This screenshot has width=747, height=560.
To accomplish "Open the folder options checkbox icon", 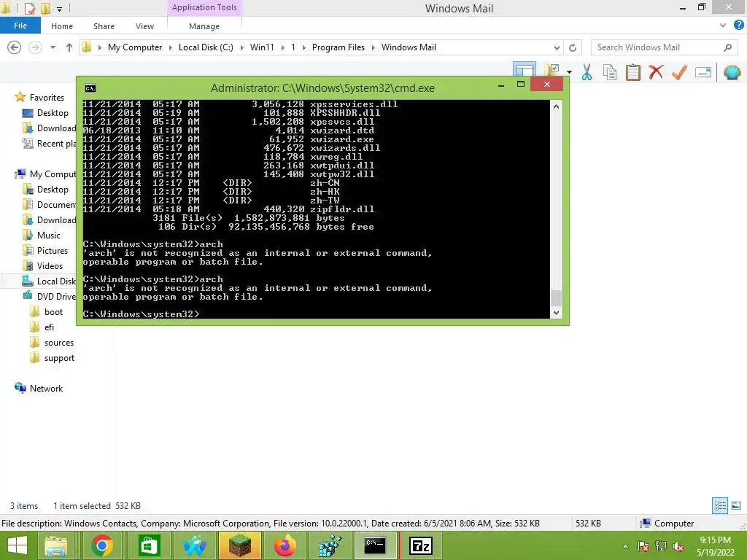I will click(552, 69).
